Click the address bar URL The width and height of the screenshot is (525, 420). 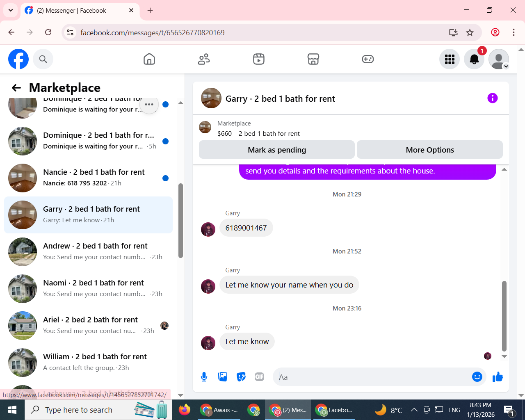coord(153,33)
